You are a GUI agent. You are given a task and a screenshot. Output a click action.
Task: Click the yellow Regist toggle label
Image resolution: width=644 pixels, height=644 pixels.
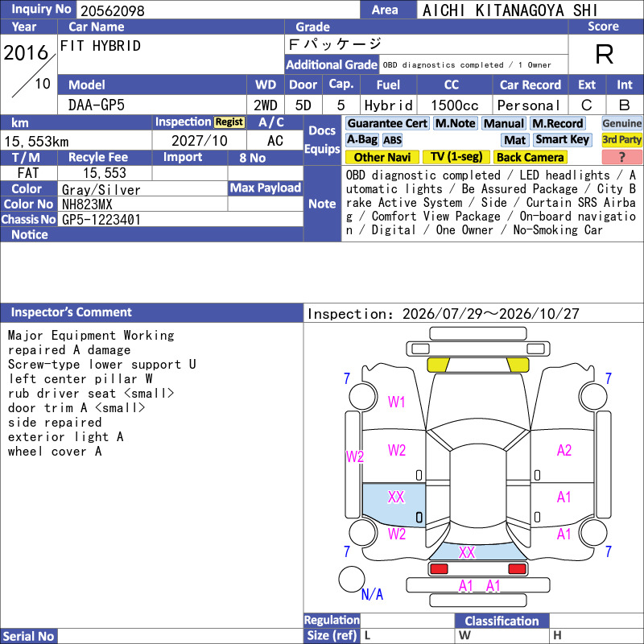point(229,122)
